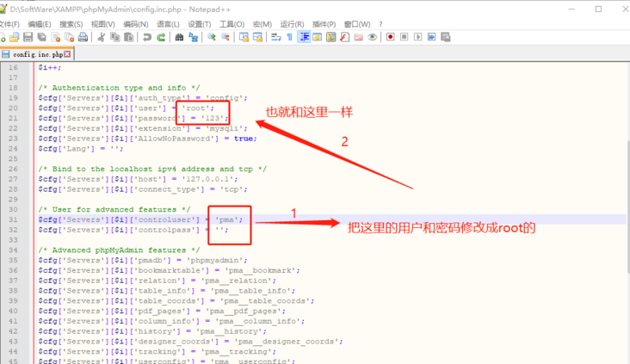Click the Close document toolbar icon

tap(56, 37)
